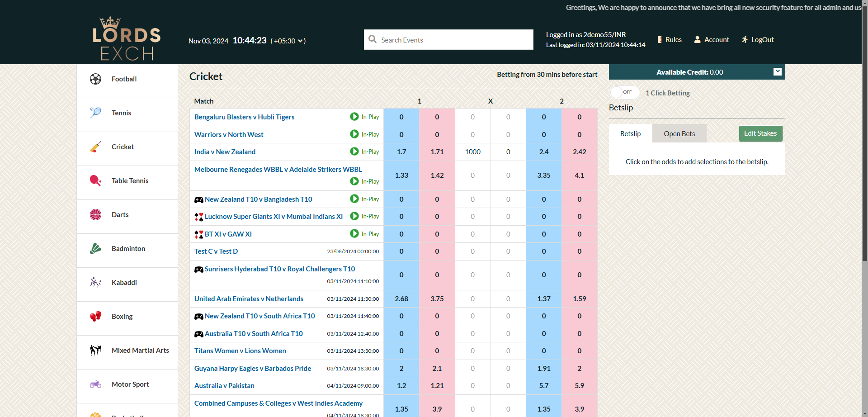Click gamepad icon beside New Zealand T10 v Bangladesh
This screenshot has height=417, width=868.
(x=199, y=199)
